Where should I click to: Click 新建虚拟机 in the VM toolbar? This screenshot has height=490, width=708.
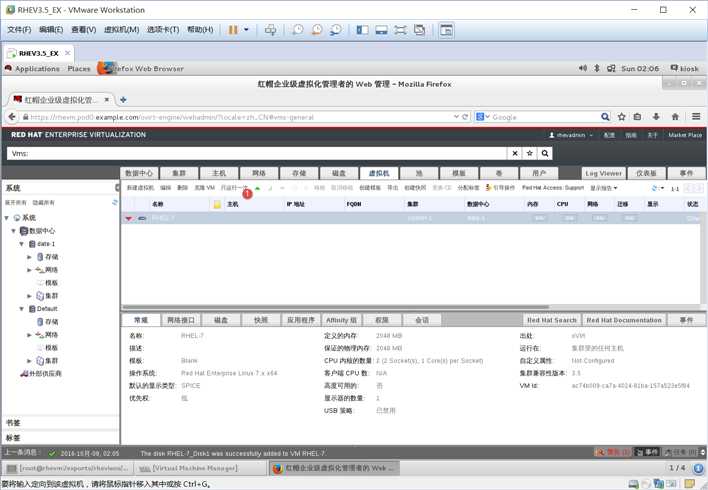(x=140, y=188)
